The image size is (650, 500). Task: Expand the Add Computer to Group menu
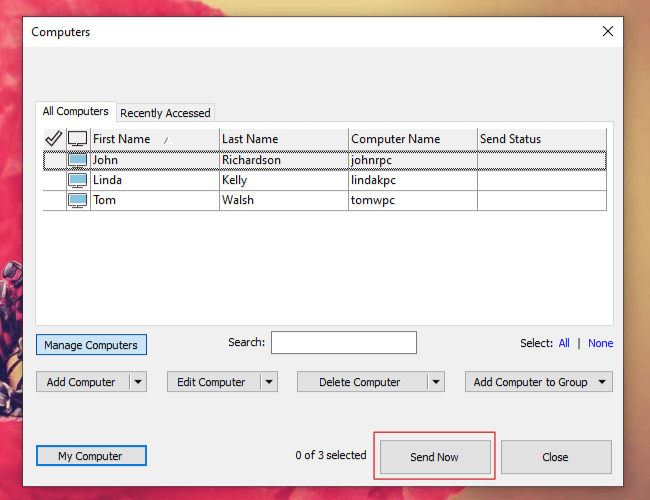[602, 382]
